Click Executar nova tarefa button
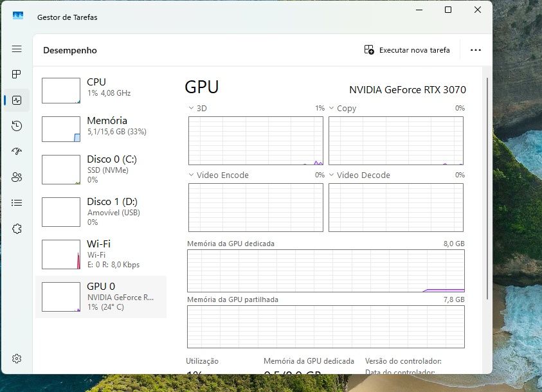Image resolution: width=542 pixels, height=392 pixels. pyautogui.click(x=407, y=50)
